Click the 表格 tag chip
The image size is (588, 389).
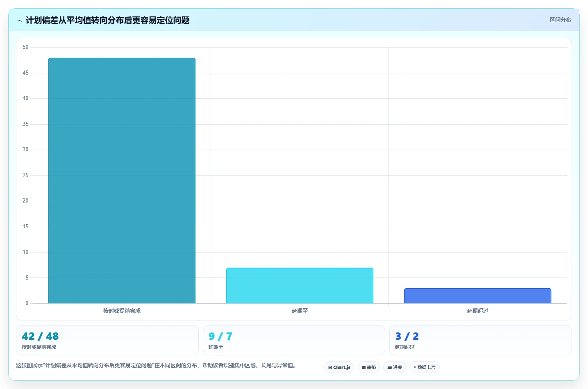point(369,367)
